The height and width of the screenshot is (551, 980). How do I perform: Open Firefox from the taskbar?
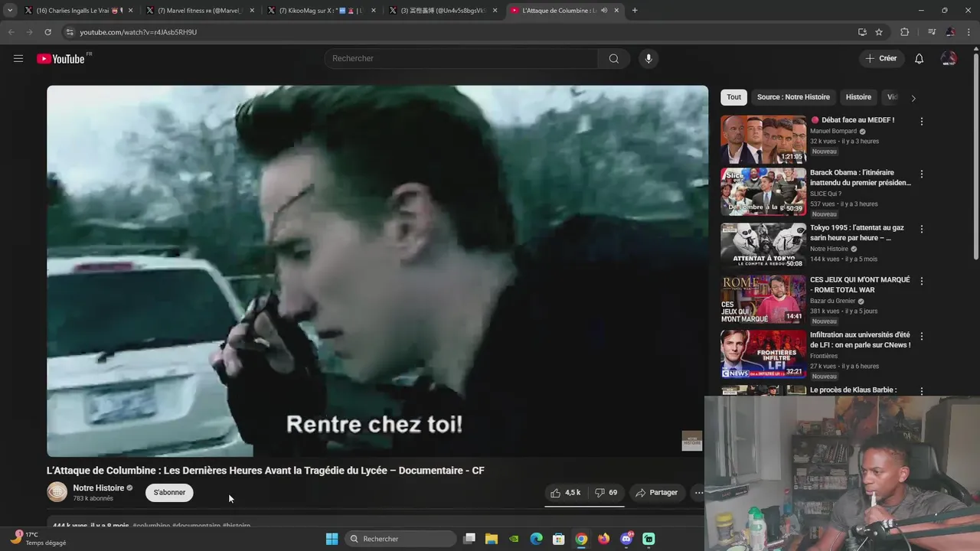604,539
